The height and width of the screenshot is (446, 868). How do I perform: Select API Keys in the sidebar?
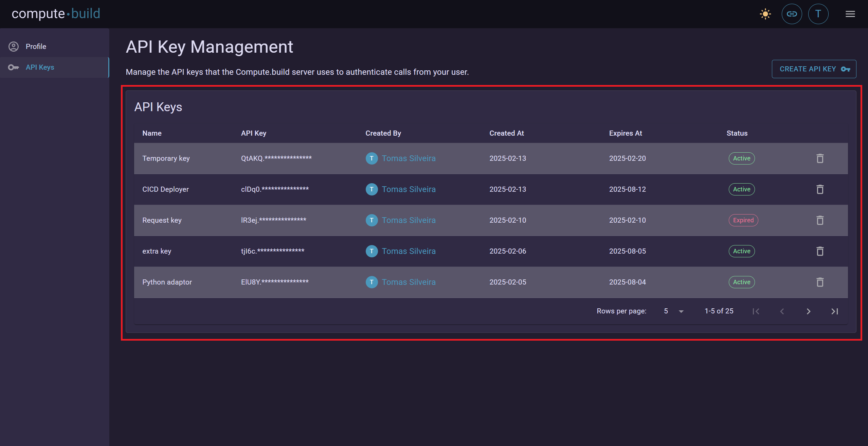click(40, 67)
